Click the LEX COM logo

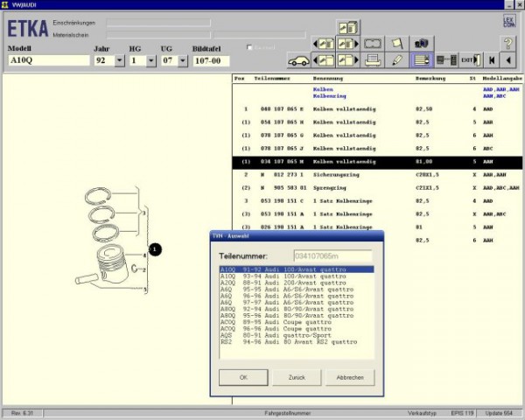tap(509, 21)
